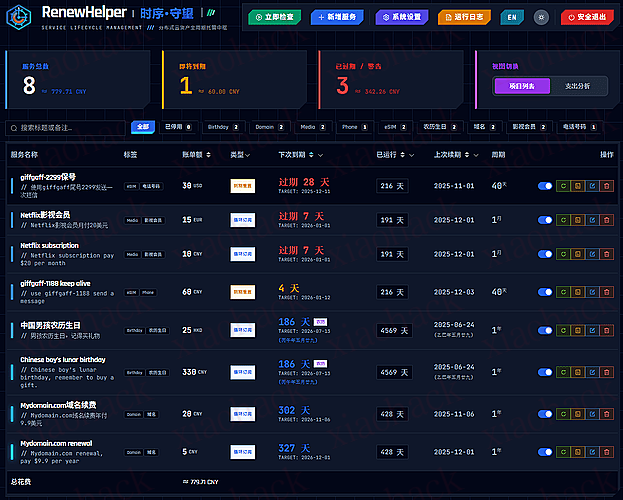Disable the giffgaff-2299保号 service switch
Screen dimensions: 623x500
(545, 186)
